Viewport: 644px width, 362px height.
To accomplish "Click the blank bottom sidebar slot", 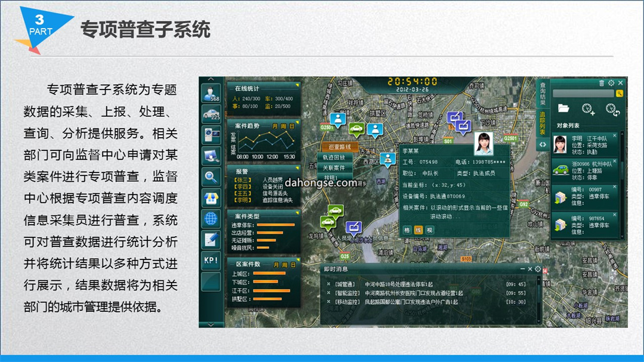I will [x=211, y=281].
